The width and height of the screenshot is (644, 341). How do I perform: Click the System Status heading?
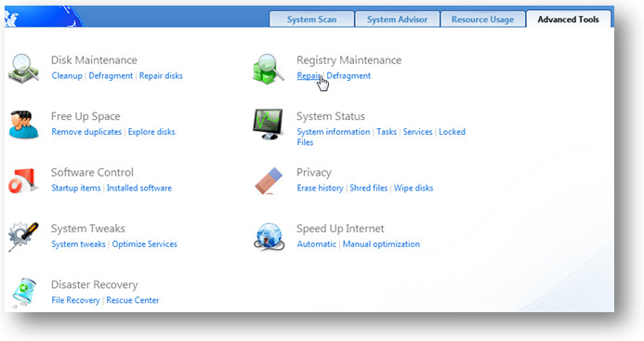click(331, 116)
